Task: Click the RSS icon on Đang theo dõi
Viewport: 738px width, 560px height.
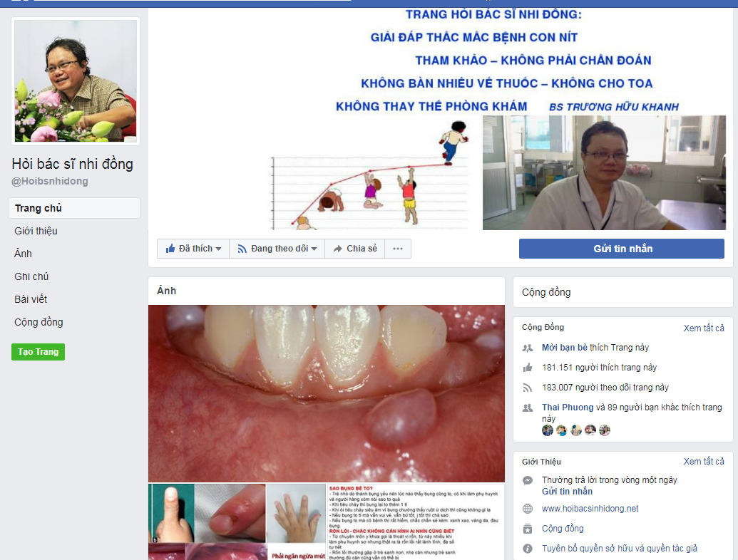Action: click(x=242, y=249)
